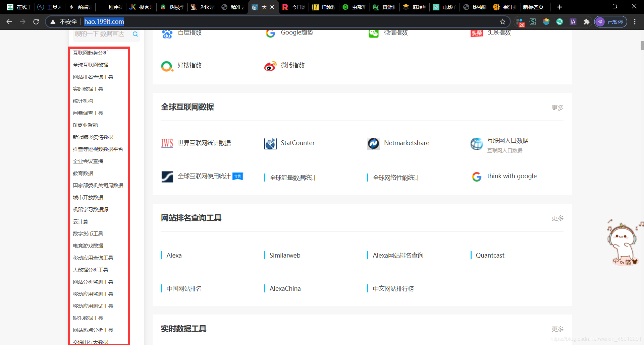The width and height of the screenshot is (644, 345).
Task: Open 中国网站排名 link
Action: (x=184, y=289)
